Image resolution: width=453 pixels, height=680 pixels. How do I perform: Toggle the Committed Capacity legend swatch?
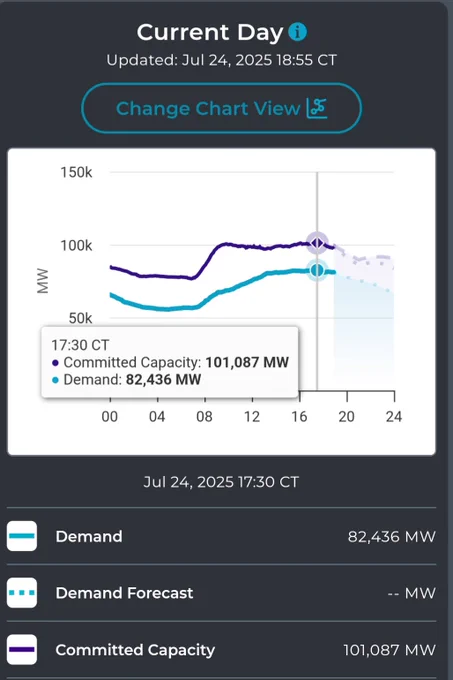[22, 649]
